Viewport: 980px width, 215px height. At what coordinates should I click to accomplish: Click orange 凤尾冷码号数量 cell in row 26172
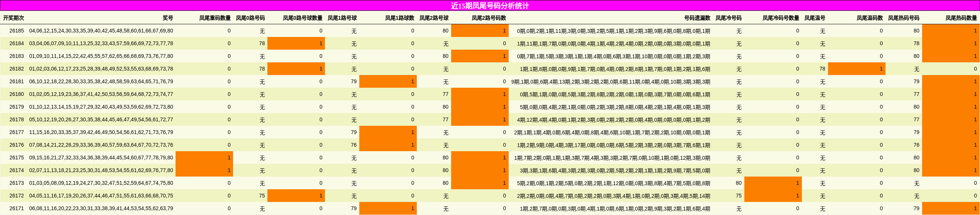click(x=773, y=196)
